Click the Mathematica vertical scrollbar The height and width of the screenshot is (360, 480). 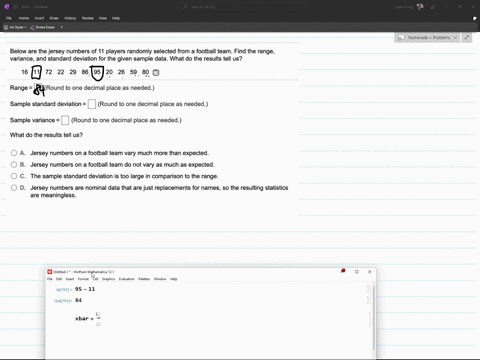374,317
